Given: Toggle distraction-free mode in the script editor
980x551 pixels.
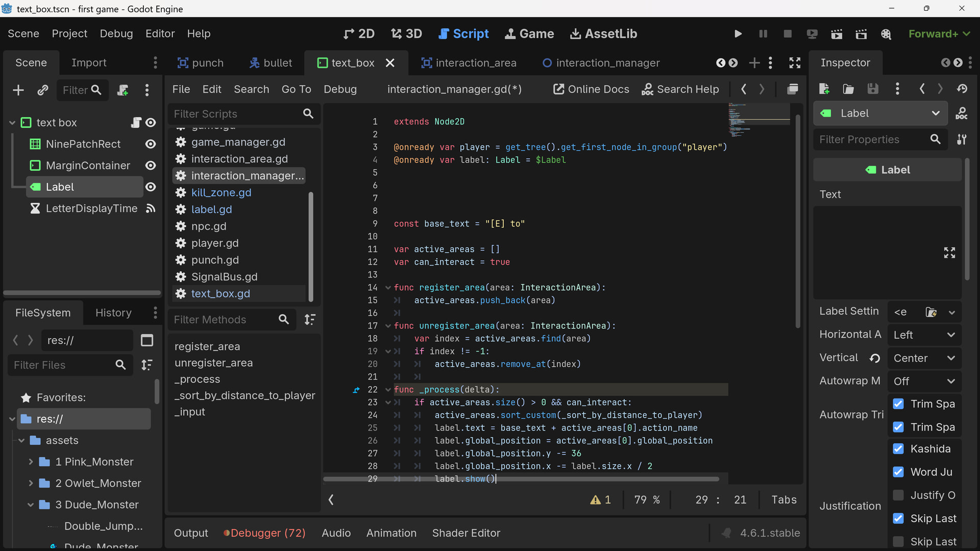Looking at the screenshot, I should pyautogui.click(x=795, y=63).
